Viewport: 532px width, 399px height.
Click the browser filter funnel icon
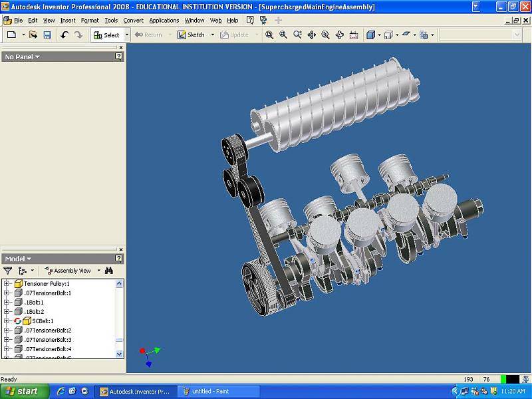point(7,271)
